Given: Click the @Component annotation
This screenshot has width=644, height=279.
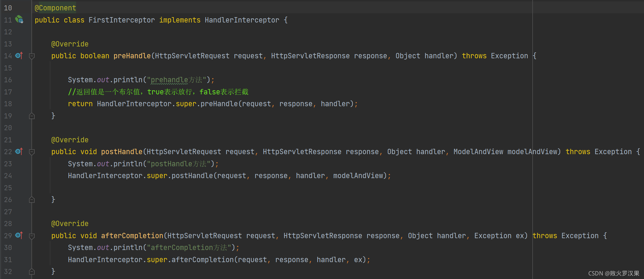Looking at the screenshot, I should coord(55,8).
